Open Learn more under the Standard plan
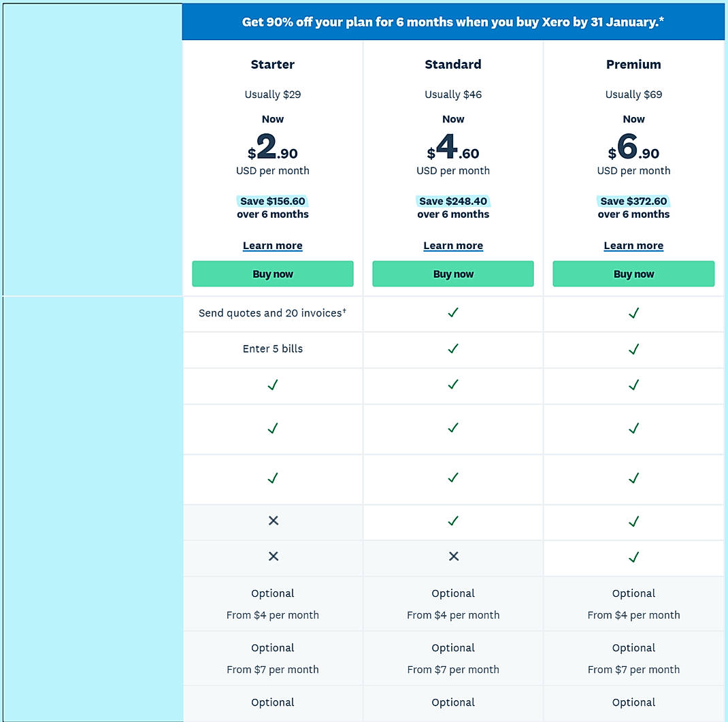This screenshot has height=722, width=728. click(453, 246)
